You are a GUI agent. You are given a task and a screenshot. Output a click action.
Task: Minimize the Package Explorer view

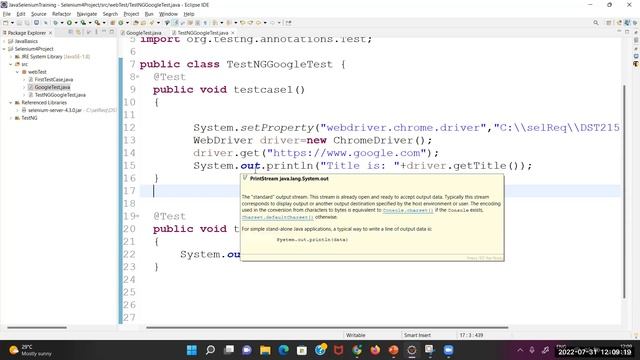(104, 32)
